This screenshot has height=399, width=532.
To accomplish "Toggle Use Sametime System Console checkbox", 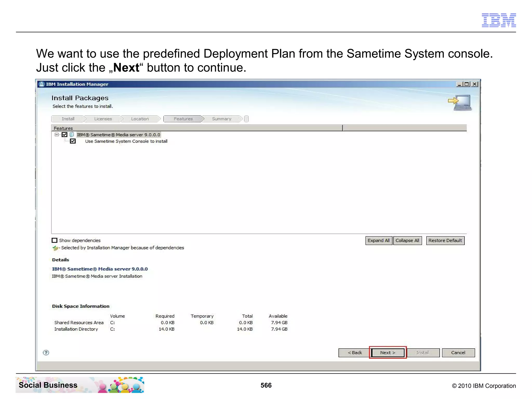I will click(x=73, y=141).
